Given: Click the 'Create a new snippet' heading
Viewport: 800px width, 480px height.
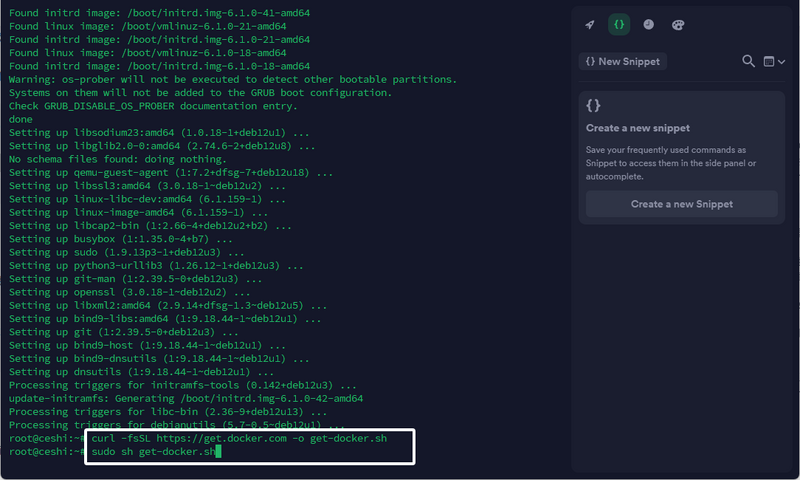Looking at the screenshot, I should (x=638, y=128).
